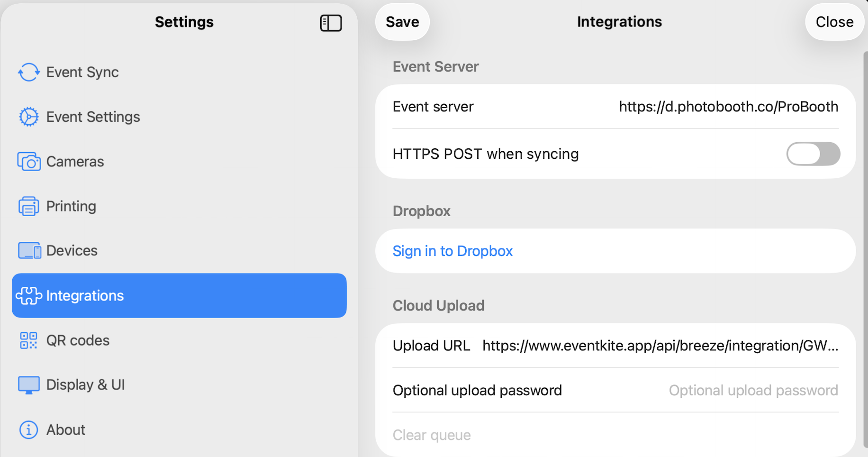Viewport: 868px width, 457px height.
Task: Click the Devices icon in sidebar
Action: tap(29, 251)
